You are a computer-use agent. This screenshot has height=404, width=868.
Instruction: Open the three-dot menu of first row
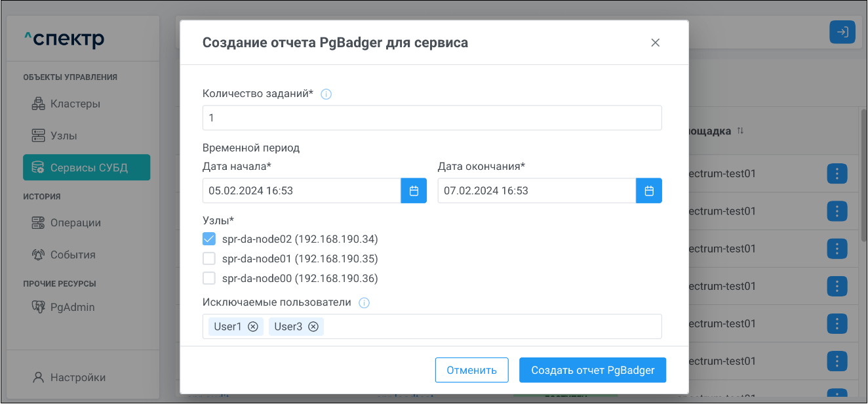pos(837,174)
